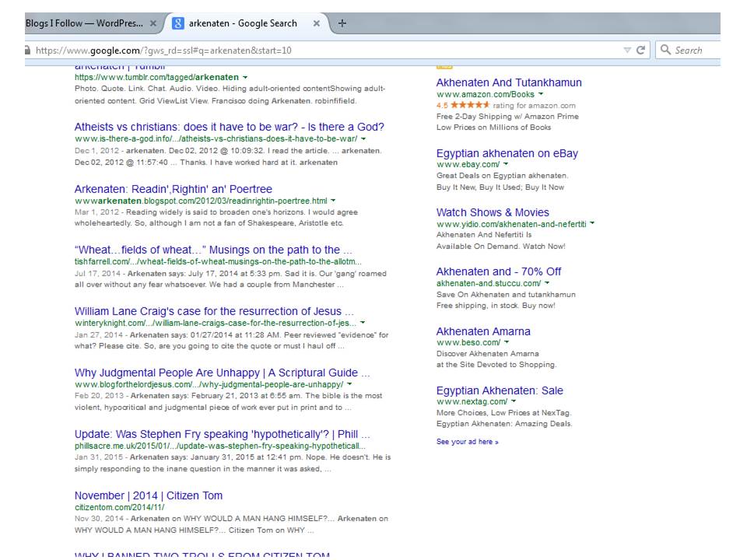Expand options arrow next to www.ebay.com
Viewport: 747px width, 560px height.
coord(506,165)
